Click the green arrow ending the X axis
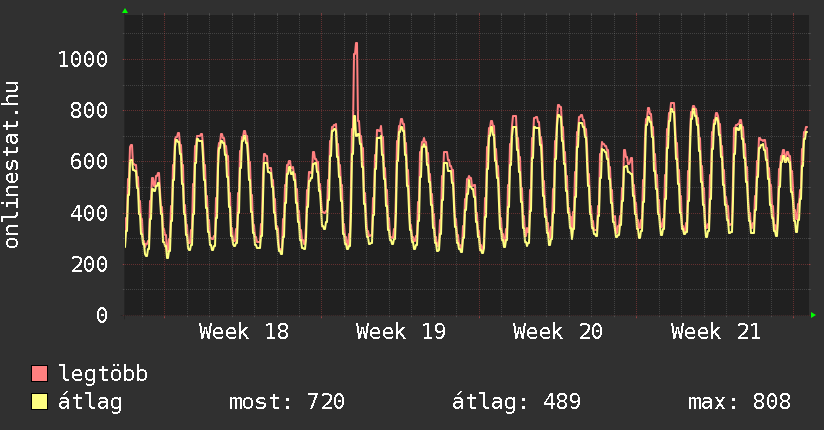Screen dimensions: 824x430 [x=813, y=315]
